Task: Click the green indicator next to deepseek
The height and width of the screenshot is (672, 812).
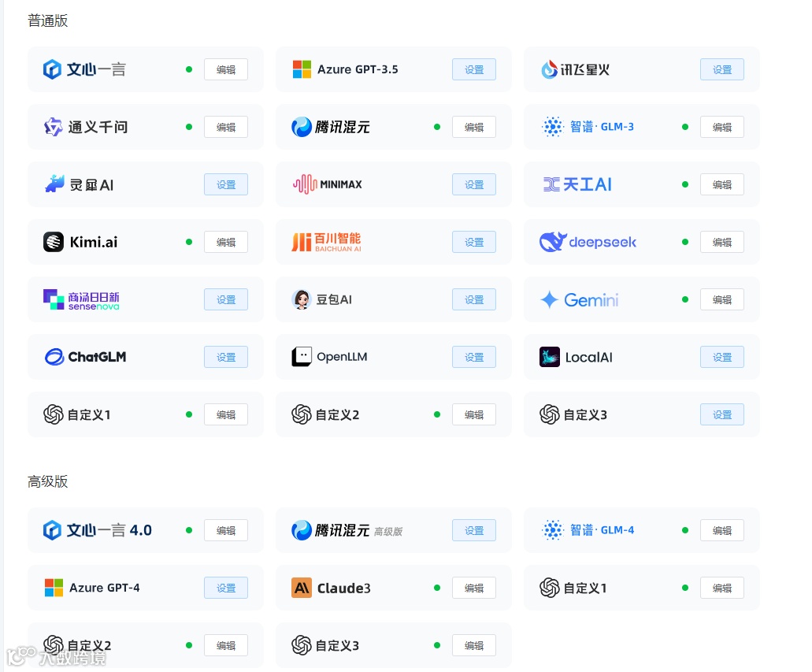Action: point(684,242)
